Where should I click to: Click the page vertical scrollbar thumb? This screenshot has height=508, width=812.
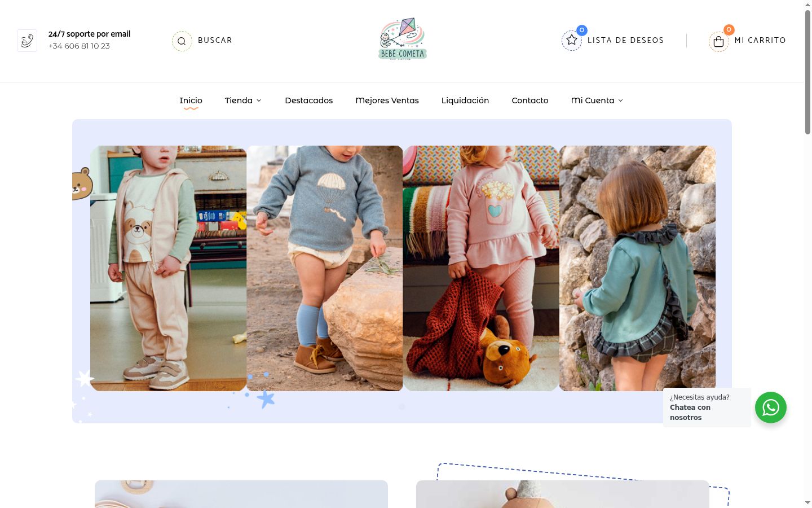[807, 72]
